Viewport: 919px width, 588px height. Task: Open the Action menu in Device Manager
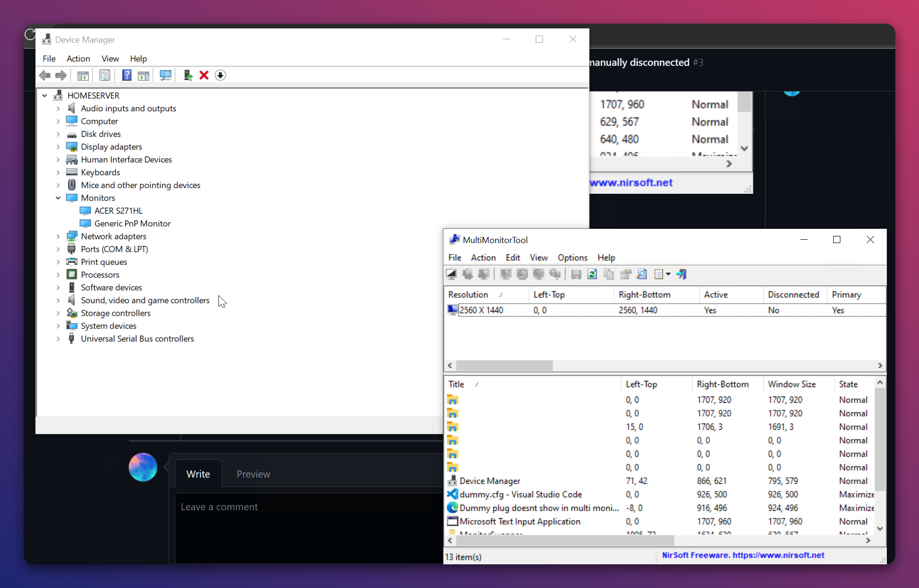pos(78,58)
